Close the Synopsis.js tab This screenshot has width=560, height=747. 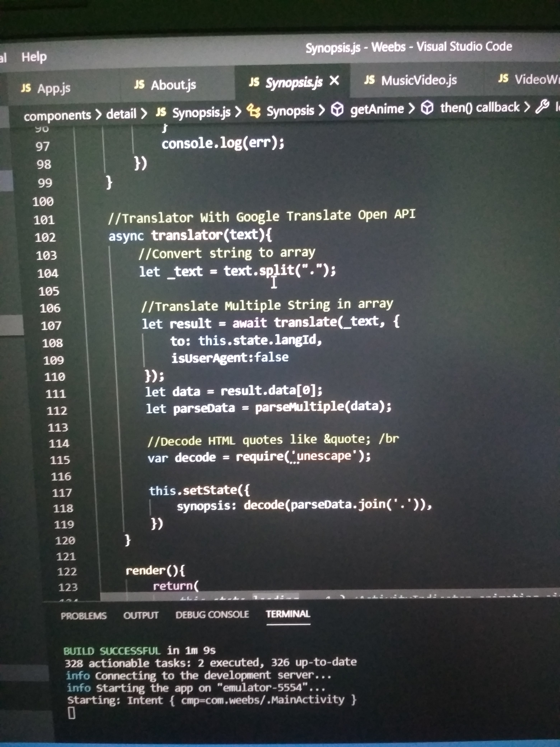point(334,81)
